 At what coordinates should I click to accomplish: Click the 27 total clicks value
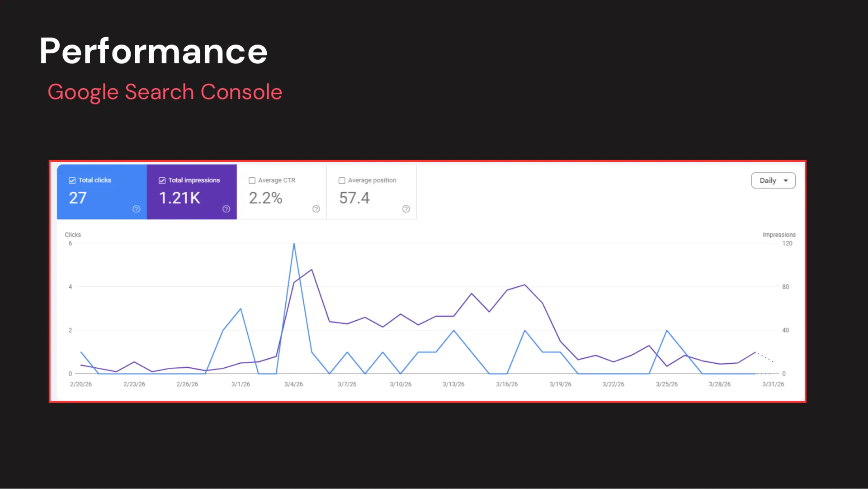click(78, 198)
